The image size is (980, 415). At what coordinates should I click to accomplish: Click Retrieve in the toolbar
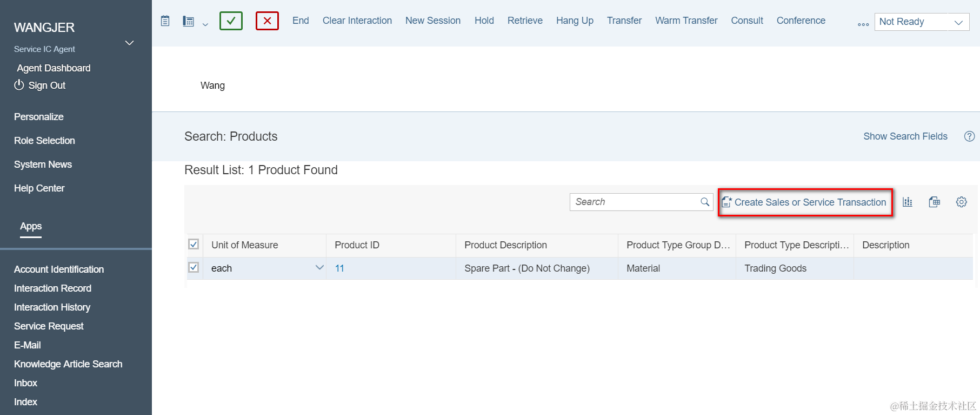(525, 21)
